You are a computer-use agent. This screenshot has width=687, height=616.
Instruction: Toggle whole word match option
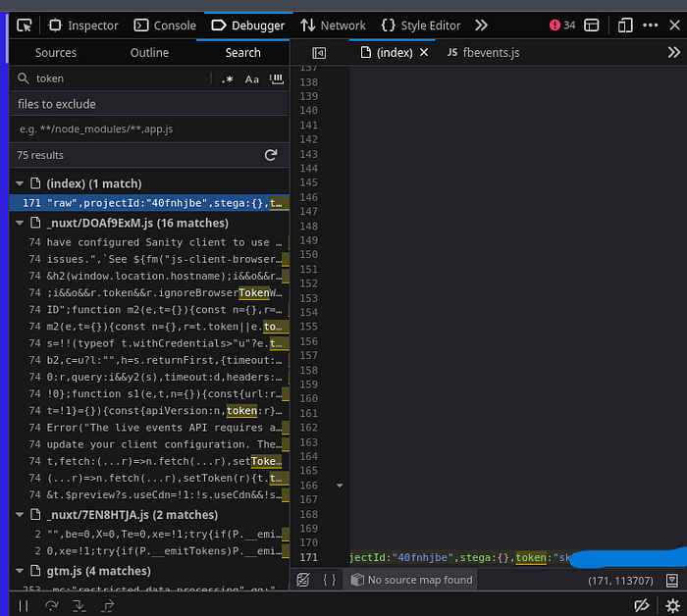pyautogui.click(x=277, y=79)
